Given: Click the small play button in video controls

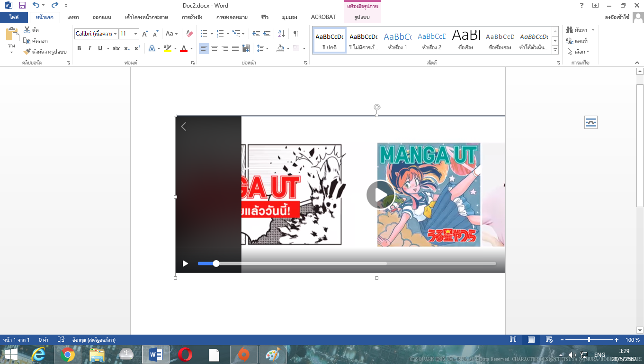Looking at the screenshot, I should coord(186,264).
